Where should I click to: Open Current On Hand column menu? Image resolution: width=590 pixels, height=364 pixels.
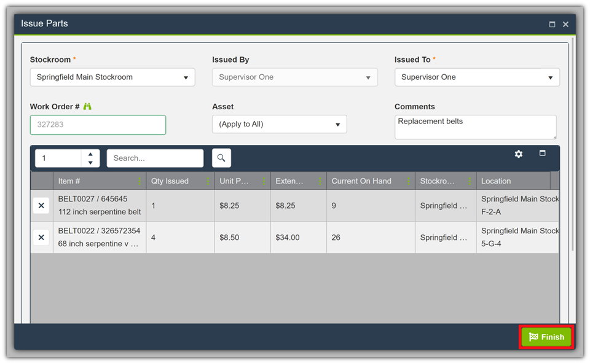408,181
